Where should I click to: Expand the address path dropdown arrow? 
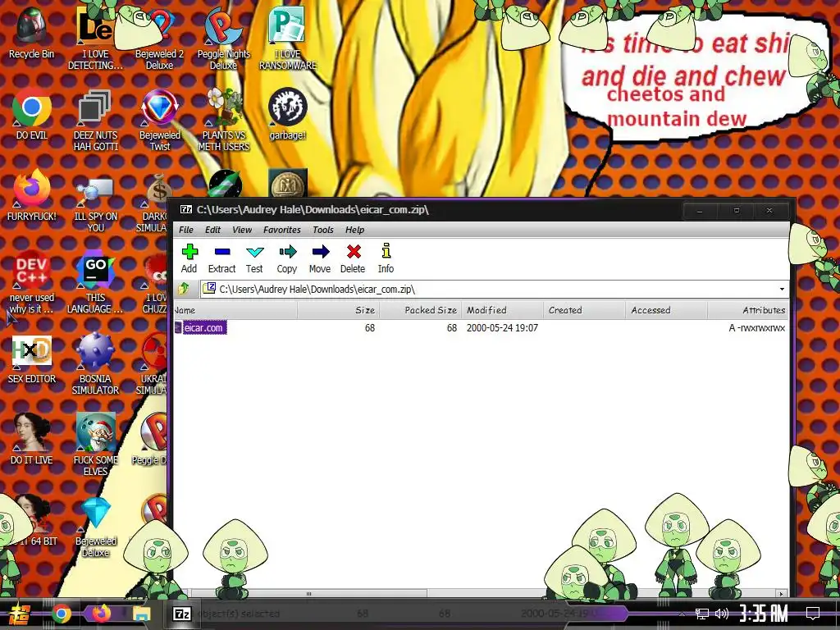click(x=782, y=290)
